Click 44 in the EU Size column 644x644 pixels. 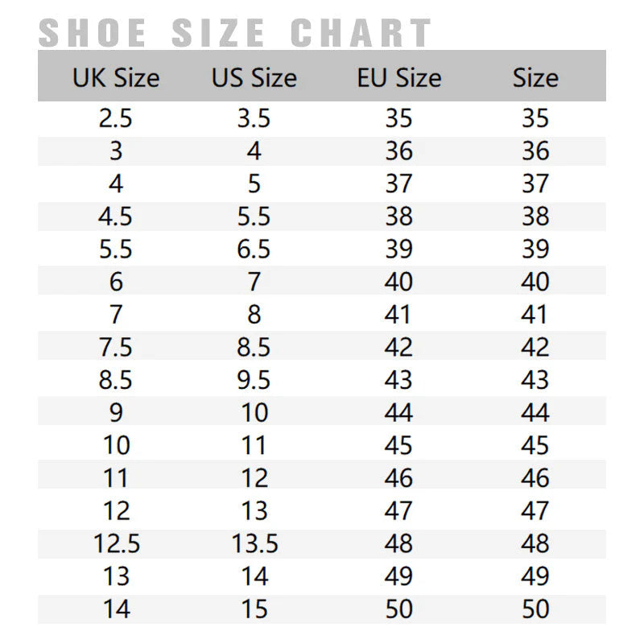tap(398, 413)
